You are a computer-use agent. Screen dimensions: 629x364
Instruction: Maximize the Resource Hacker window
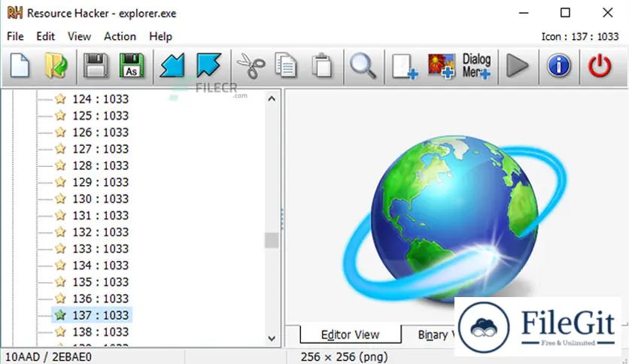[x=565, y=13]
